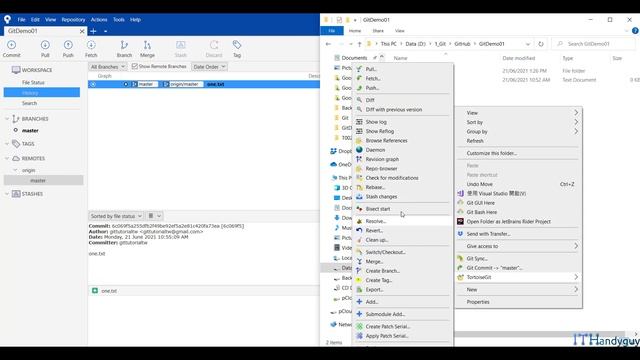Collapse the origin remote node

[x=16, y=170]
